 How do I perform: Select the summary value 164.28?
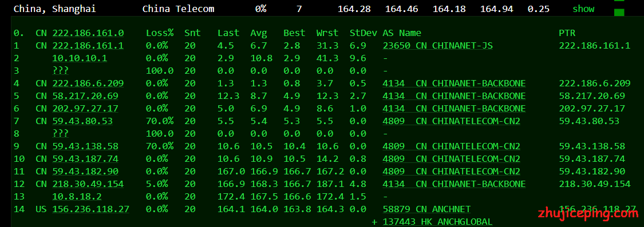pos(354,9)
